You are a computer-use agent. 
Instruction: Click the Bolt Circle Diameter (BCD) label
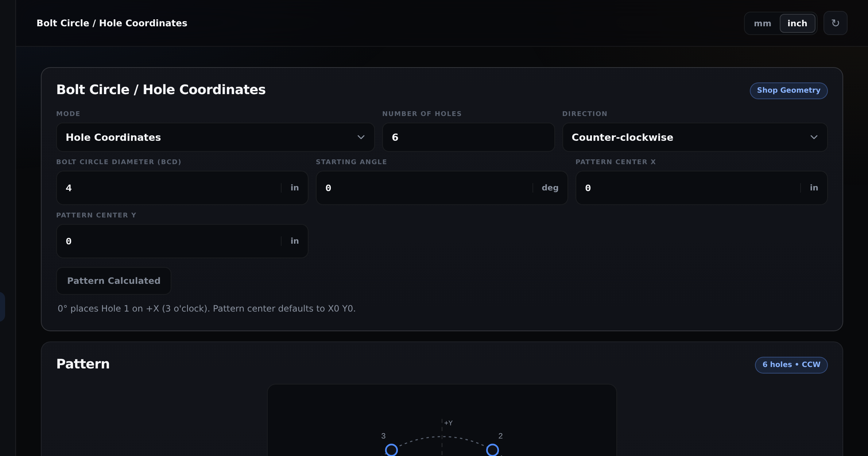click(x=119, y=162)
